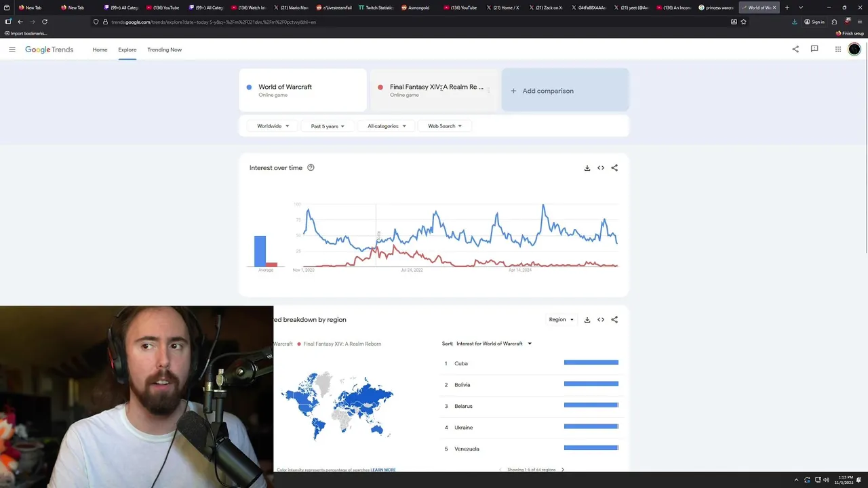Image resolution: width=868 pixels, height=488 pixels.
Task: Open the Worldwide region dropdown
Action: 273,126
